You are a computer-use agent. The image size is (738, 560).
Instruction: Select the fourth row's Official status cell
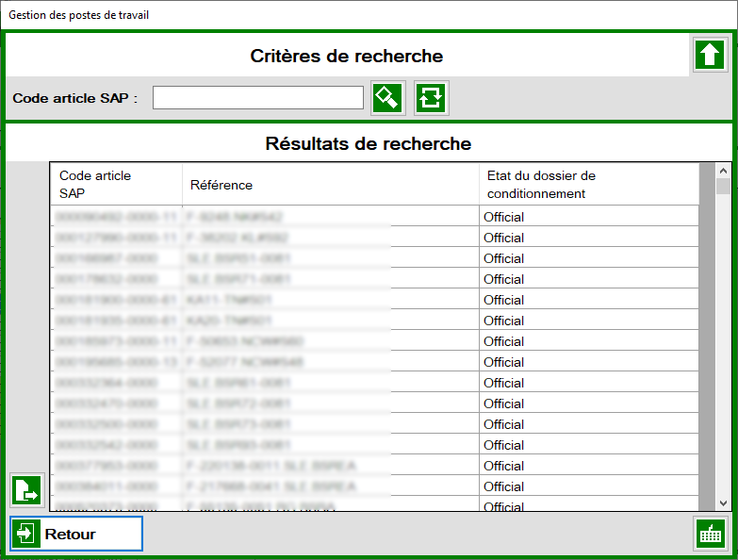click(x=589, y=279)
